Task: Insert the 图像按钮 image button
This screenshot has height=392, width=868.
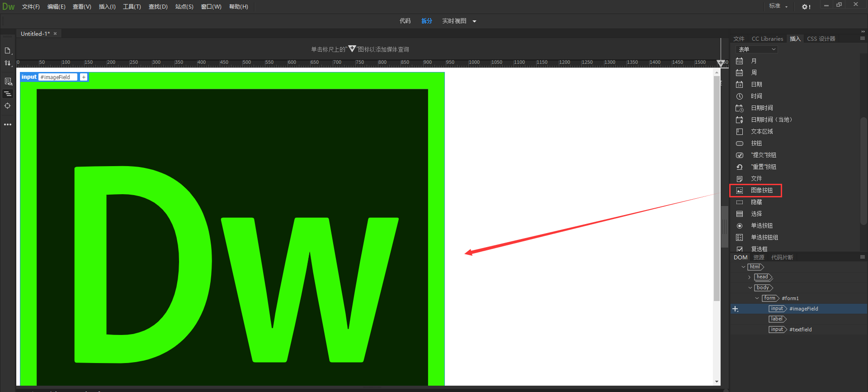Action: click(x=761, y=190)
